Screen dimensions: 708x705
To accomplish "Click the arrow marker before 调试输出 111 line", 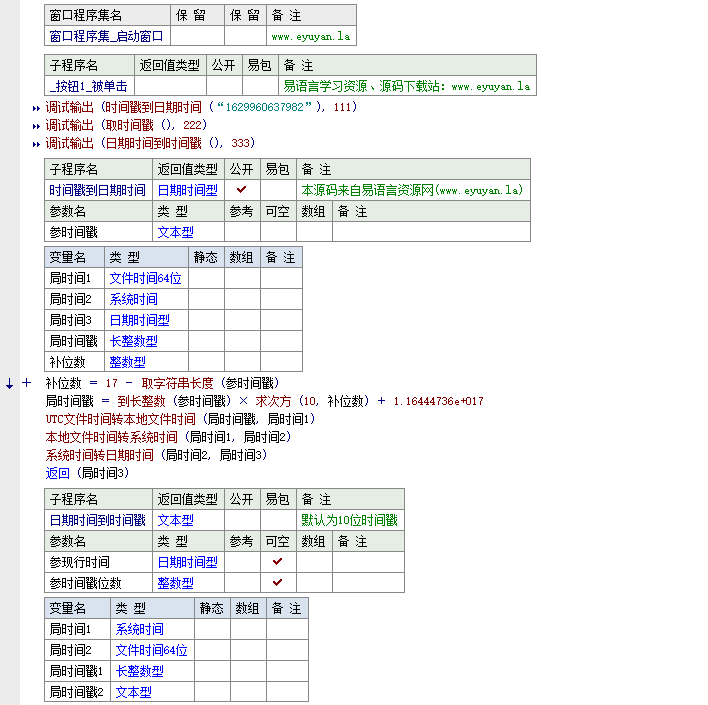I will tap(36, 108).
